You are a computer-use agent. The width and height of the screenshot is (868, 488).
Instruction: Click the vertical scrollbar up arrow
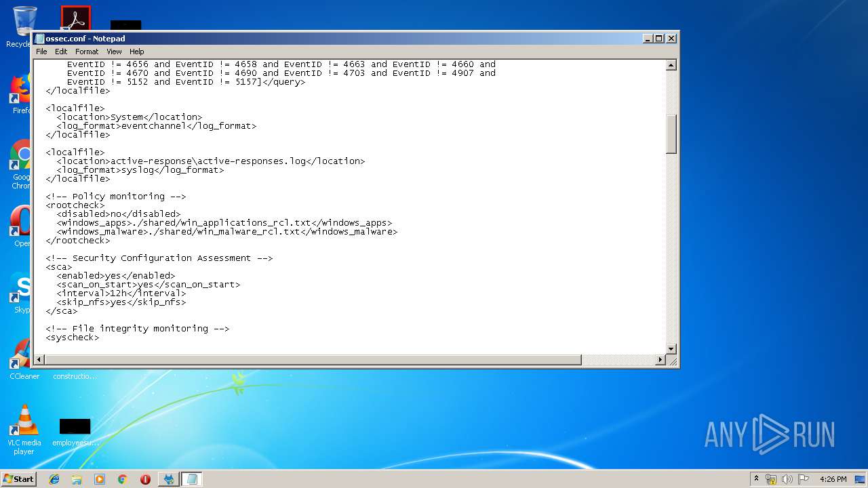(x=671, y=66)
